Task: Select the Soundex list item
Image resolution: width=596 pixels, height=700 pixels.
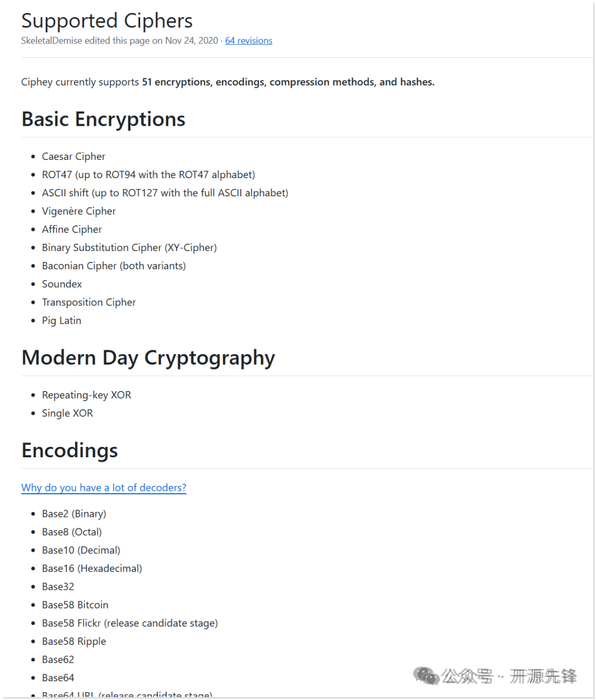Action: pos(62,284)
